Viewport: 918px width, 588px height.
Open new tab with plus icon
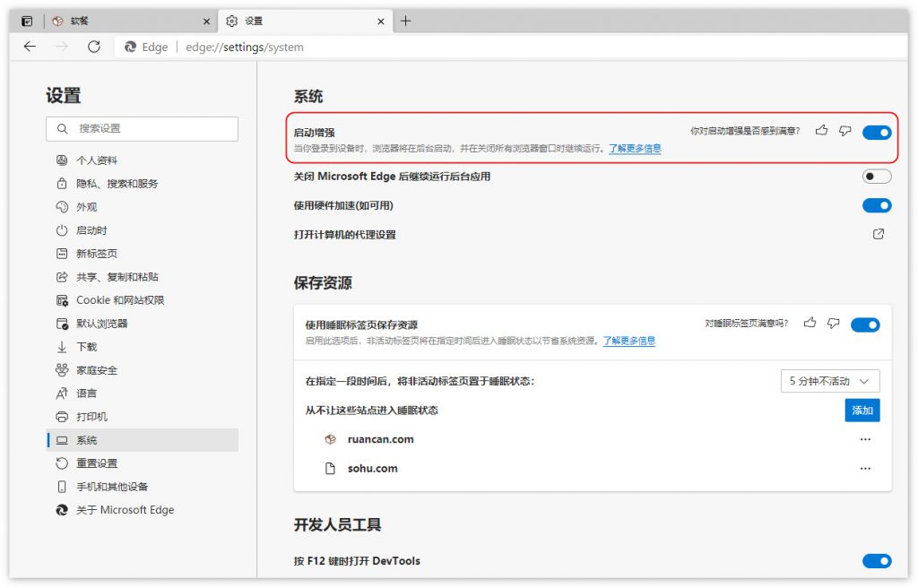[x=406, y=21]
